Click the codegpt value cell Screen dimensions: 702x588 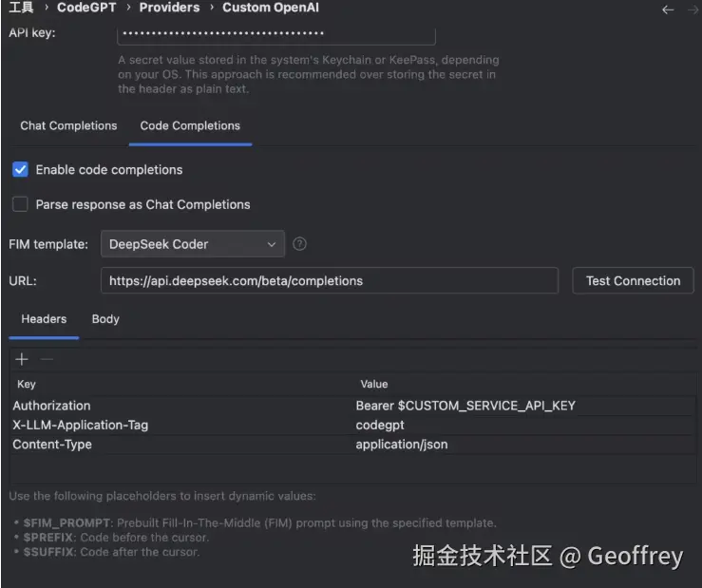[x=524, y=425]
